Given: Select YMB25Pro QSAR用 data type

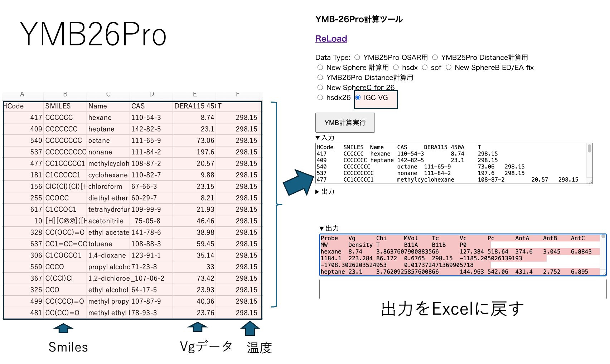Looking at the screenshot, I should pos(357,58).
